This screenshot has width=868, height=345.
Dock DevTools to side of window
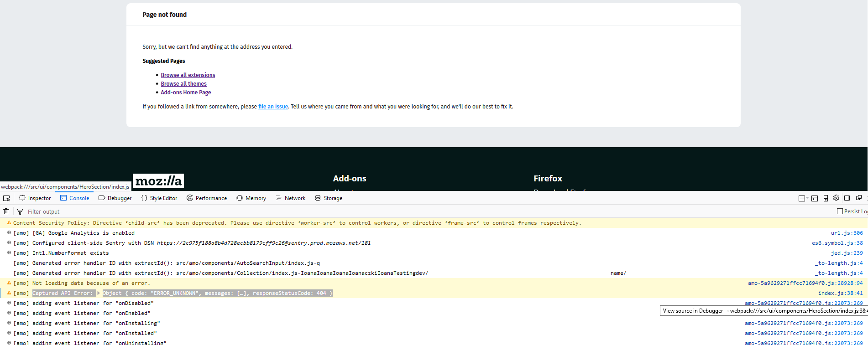[x=847, y=198]
